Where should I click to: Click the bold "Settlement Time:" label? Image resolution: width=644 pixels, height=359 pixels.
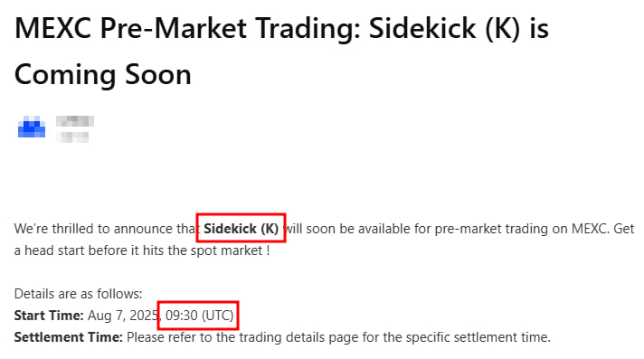click(x=69, y=337)
